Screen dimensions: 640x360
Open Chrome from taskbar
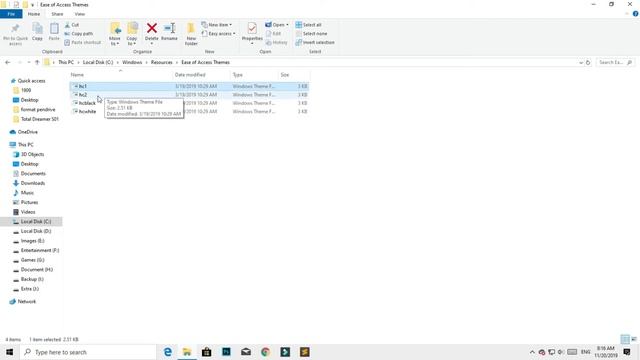tap(265, 352)
